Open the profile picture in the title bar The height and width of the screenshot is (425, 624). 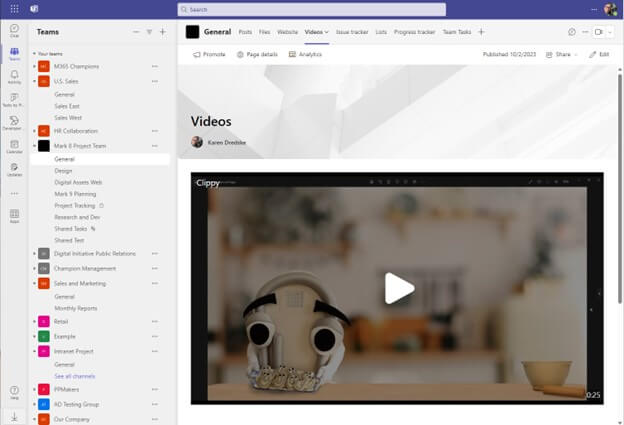tap(610, 9)
